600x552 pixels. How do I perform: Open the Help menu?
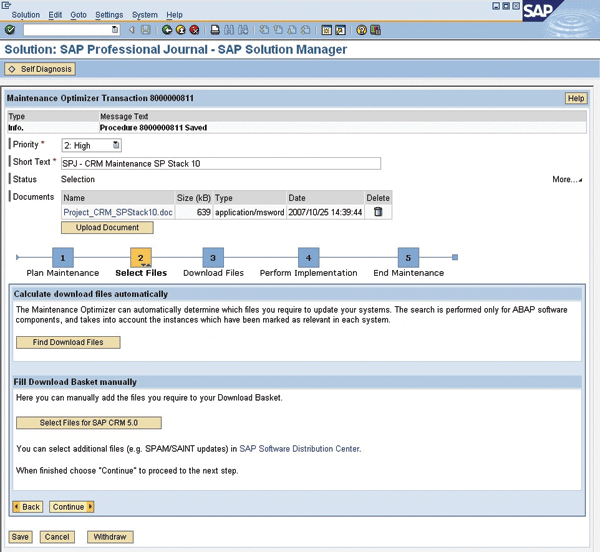(x=174, y=15)
